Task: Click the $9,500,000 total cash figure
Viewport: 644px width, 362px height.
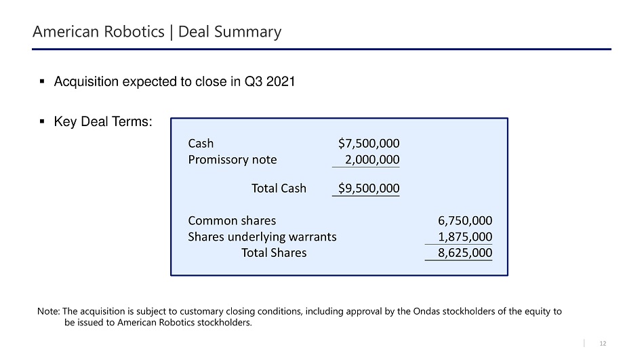Action: pyautogui.click(x=368, y=188)
